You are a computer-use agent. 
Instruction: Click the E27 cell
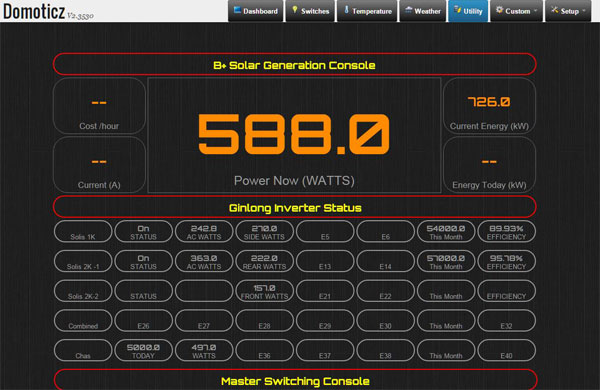(204, 321)
